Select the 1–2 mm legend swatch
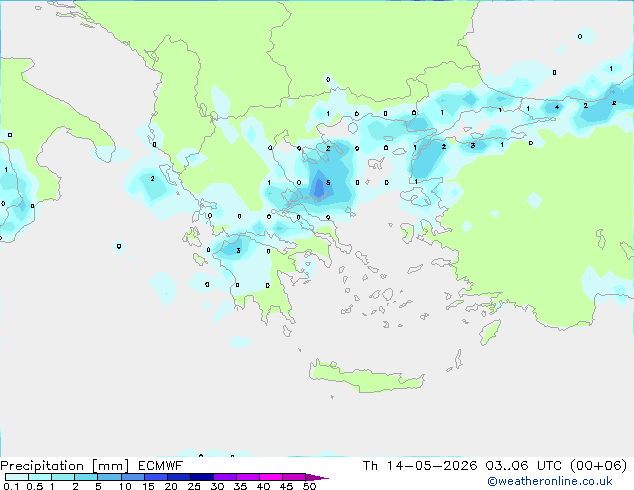 point(63,477)
